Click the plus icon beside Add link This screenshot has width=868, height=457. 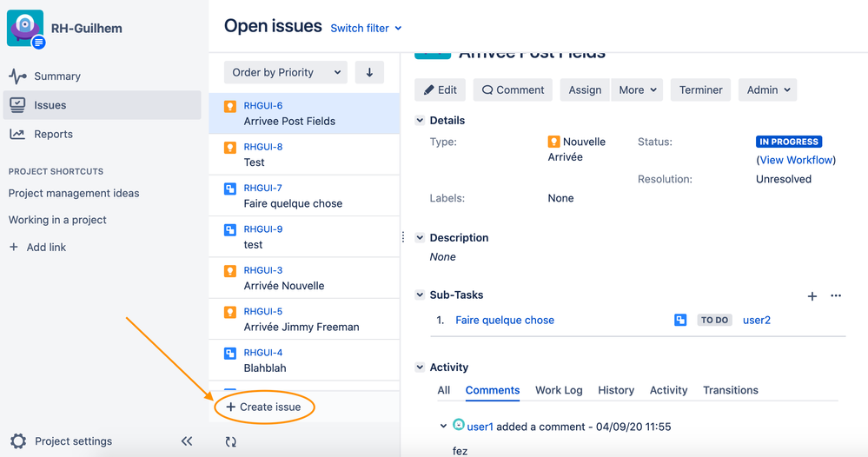(x=14, y=247)
